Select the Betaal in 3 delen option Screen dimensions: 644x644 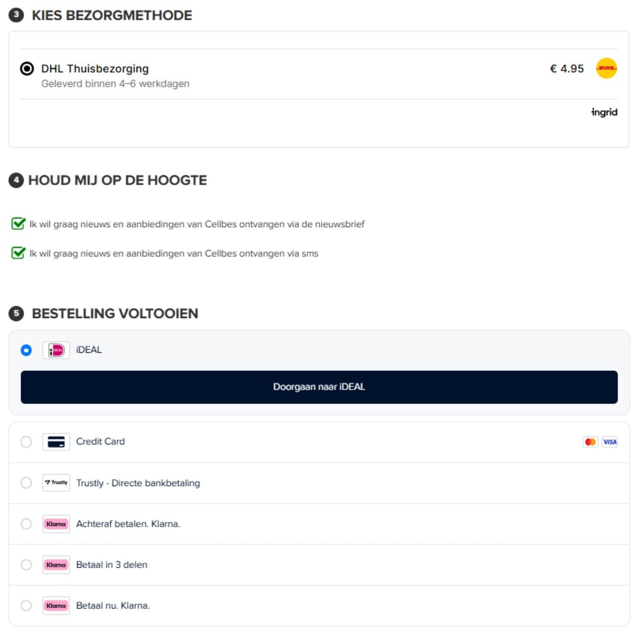26,565
